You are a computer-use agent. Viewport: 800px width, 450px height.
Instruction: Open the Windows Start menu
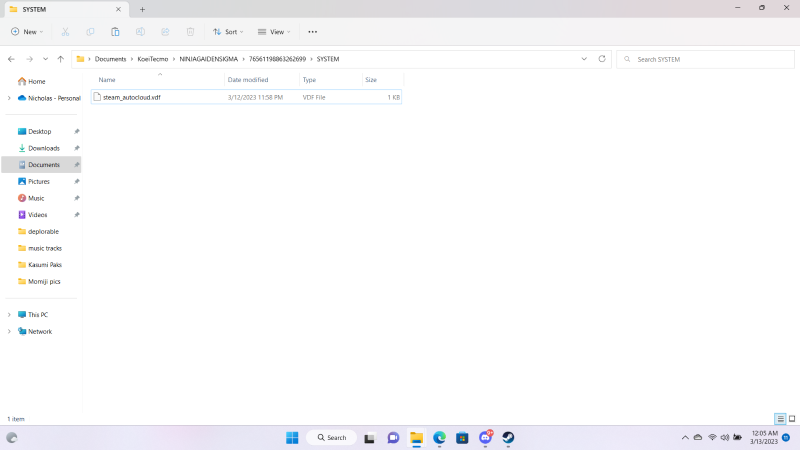click(x=292, y=437)
